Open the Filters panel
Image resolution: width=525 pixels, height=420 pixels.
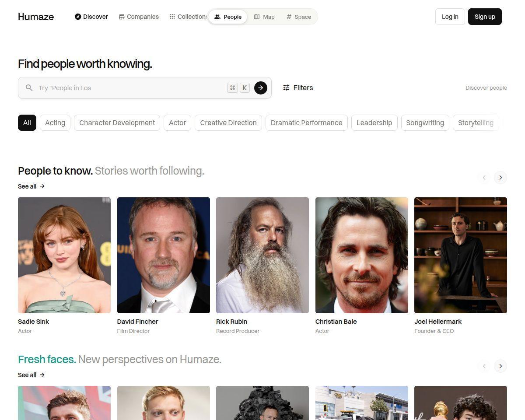[x=298, y=88]
